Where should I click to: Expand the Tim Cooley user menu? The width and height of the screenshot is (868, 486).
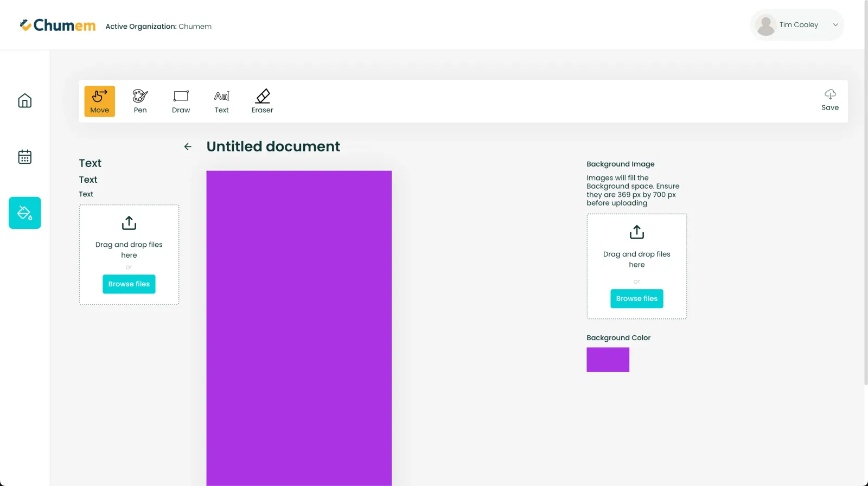click(x=835, y=25)
